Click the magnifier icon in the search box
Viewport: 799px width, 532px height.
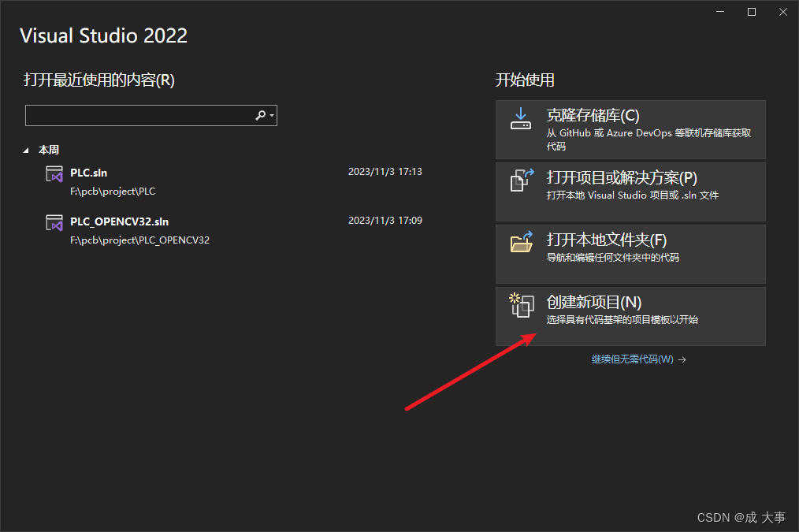(x=260, y=115)
